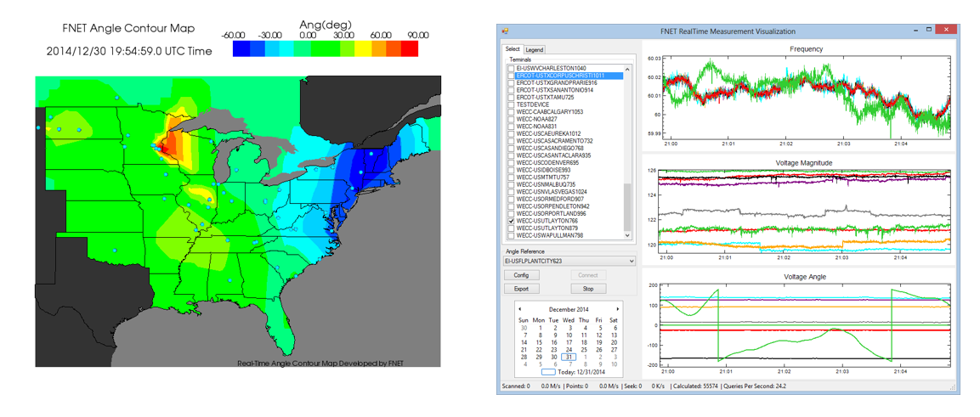Switch to the Select tab
The height and width of the screenshot is (417, 980).
[513, 49]
